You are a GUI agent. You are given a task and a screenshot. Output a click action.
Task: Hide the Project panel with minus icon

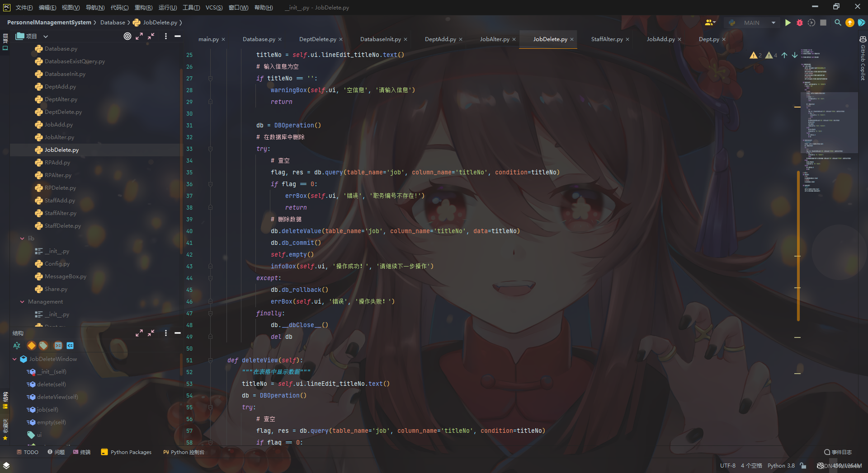pyautogui.click(x=178, y=36)
